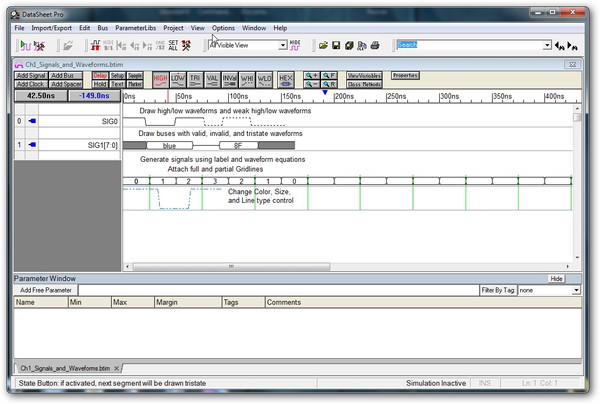Screen dimensions: 600x404
Task: Select the LOW waveform state icon
Action: point(178,78)
